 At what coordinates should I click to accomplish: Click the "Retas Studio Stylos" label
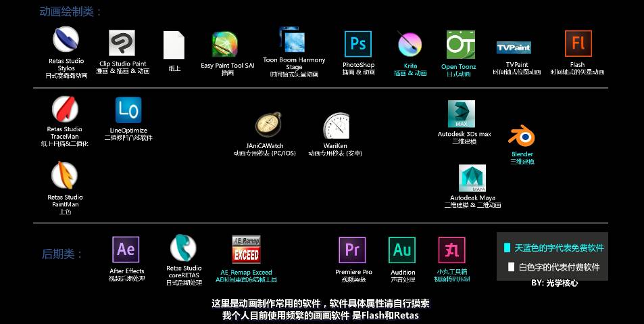tap(66, 64)
